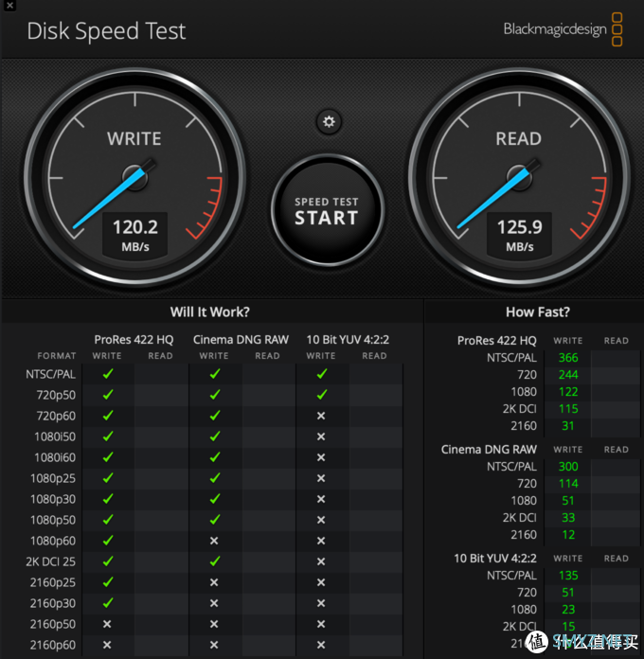The width and height of the screenshot is (644, 659).
Task: Close the window with the X icon
Action: [x=9, y=6]
